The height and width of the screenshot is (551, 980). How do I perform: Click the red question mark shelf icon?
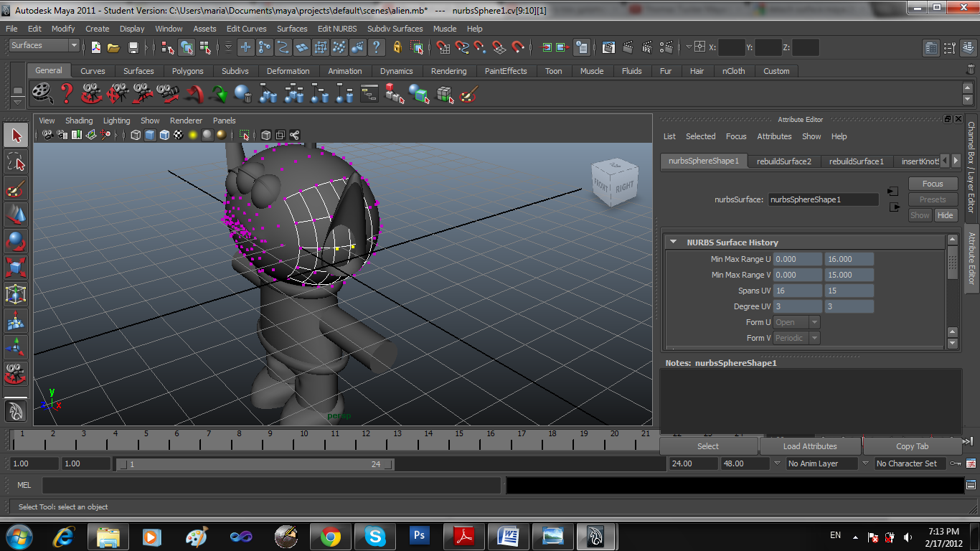67,93
